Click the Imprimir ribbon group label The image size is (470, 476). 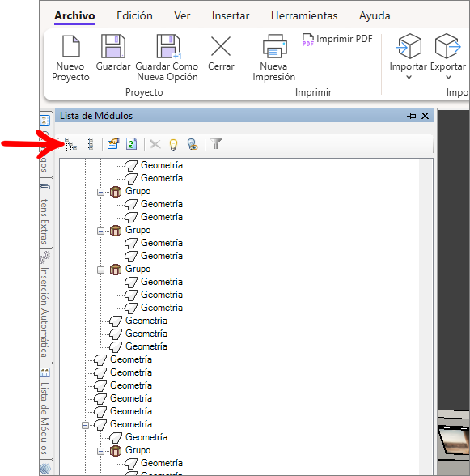tap(313, 92)
